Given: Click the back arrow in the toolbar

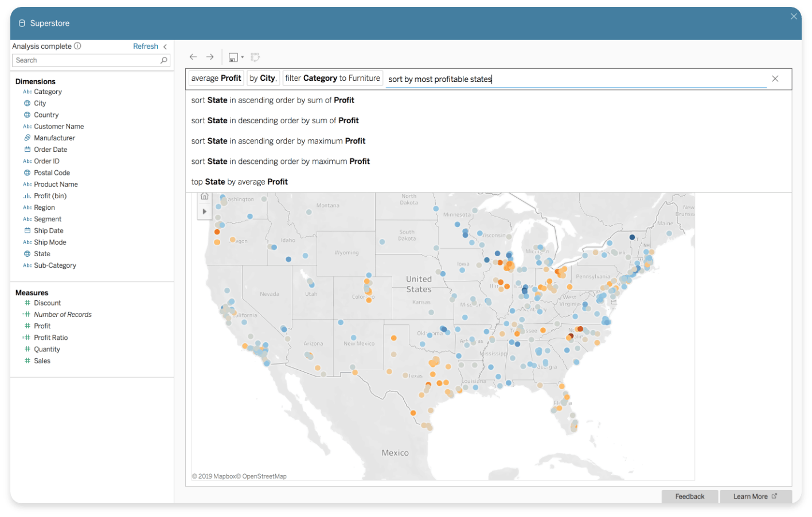Looking at the screenshot, I should (193, 57).
